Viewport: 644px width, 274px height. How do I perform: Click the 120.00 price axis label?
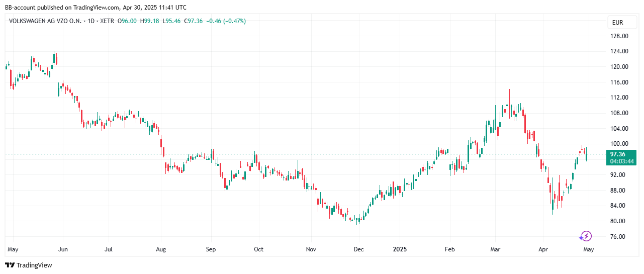coord(619,67)
